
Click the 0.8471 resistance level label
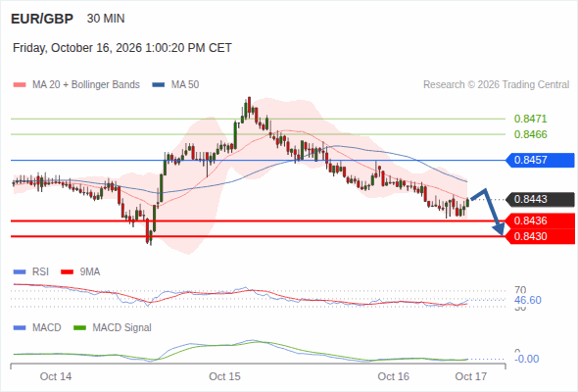530,119
